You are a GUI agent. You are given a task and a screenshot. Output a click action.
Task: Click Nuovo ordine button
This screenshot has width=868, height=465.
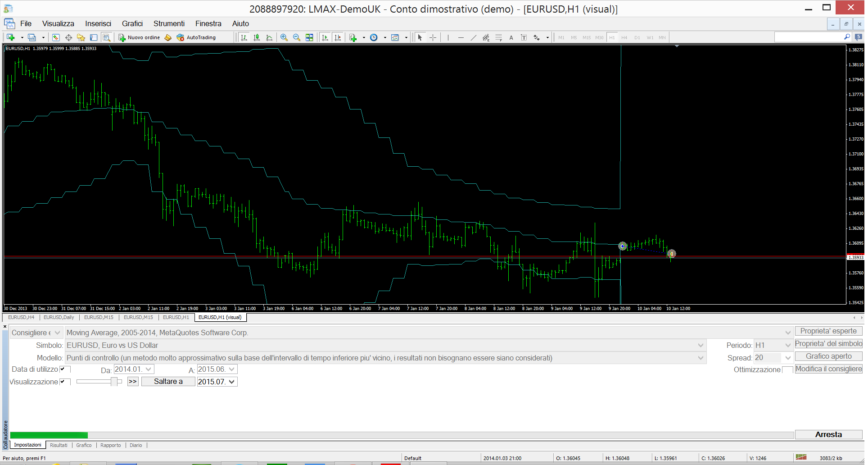coord(139,37)
